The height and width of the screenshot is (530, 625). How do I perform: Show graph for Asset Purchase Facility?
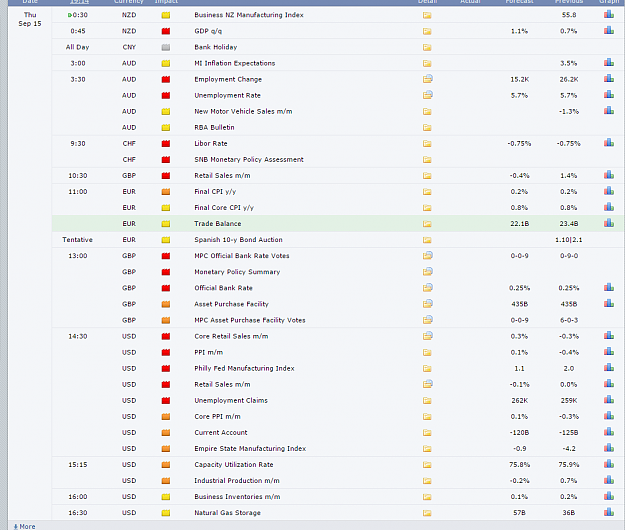point(609,303)
